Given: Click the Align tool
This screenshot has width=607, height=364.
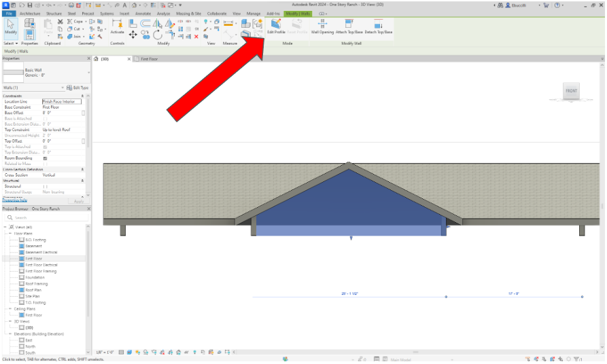Looking at the screenshot, I should click(x=133, y=24).
